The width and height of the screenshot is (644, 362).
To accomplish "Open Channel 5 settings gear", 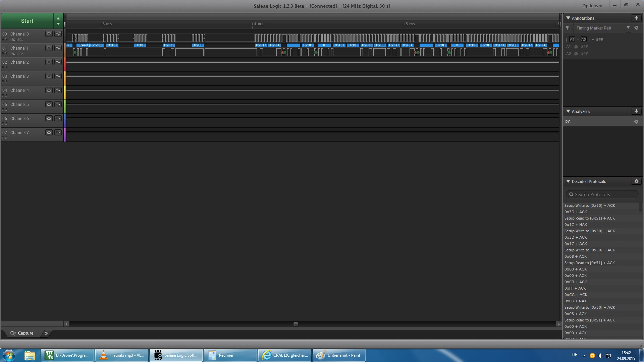I will 49,104.
